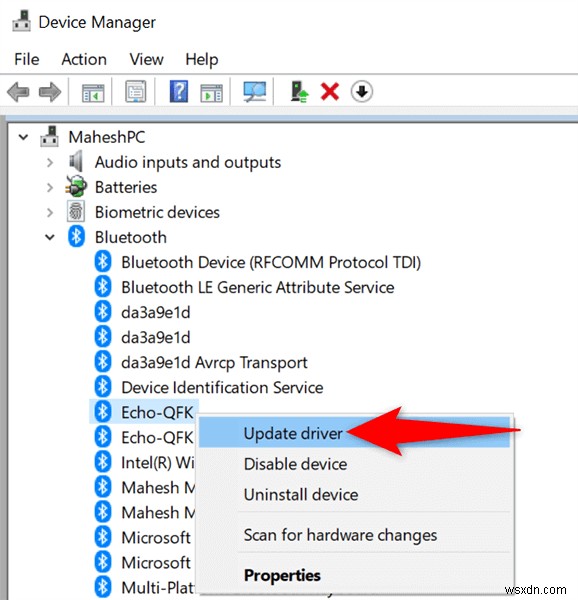Viewport: 578px width, 600px height.
Task: Click the Back arrow toolbar icon
Action: click(18, 92)
